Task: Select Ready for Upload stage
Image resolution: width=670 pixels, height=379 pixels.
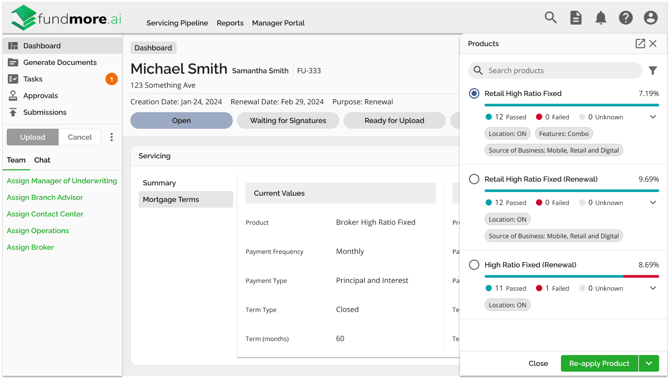Action: click(x=394, y=120)
